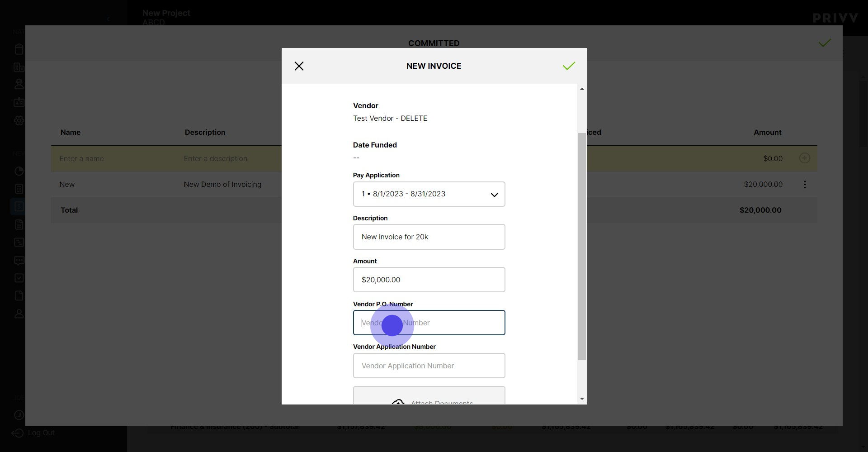Focus the Vendor Application Number input
This screenshot has height=452, width=868.
point(429,366)
